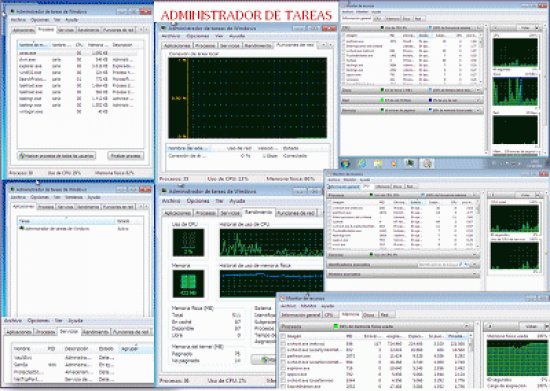Screen dimensions: 550x391
Task: Open Ayuda menu in the Rendimiento Task Manager
Action: (237, 201)
